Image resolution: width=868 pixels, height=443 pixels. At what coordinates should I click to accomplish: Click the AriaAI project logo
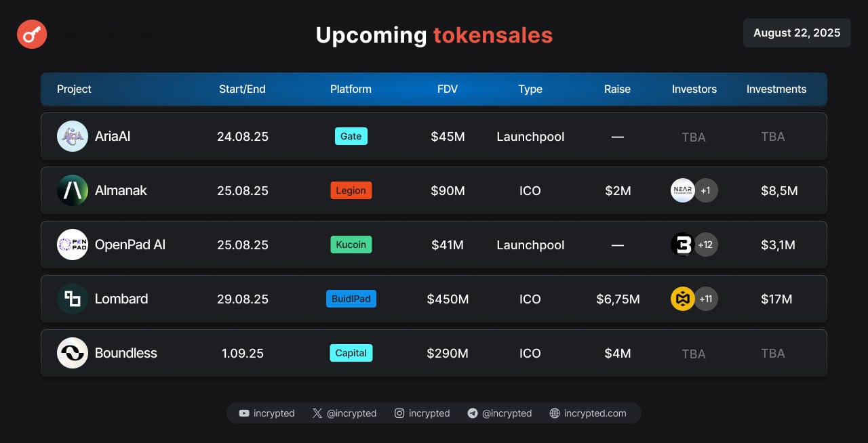pos(73,136)
